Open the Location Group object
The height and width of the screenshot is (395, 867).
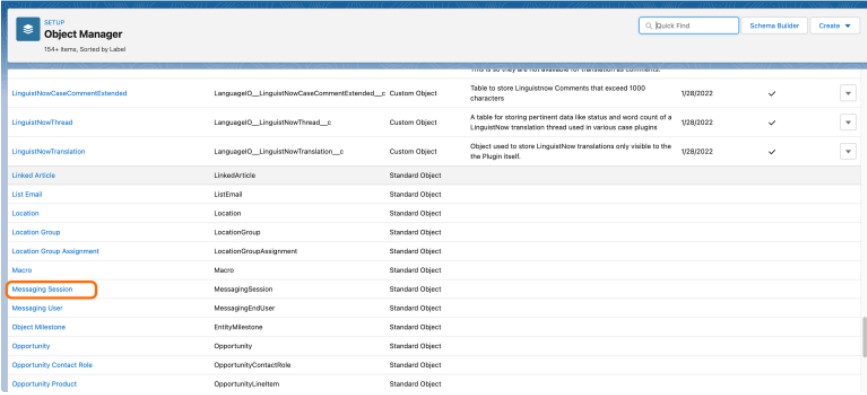(x=36, y=232)
